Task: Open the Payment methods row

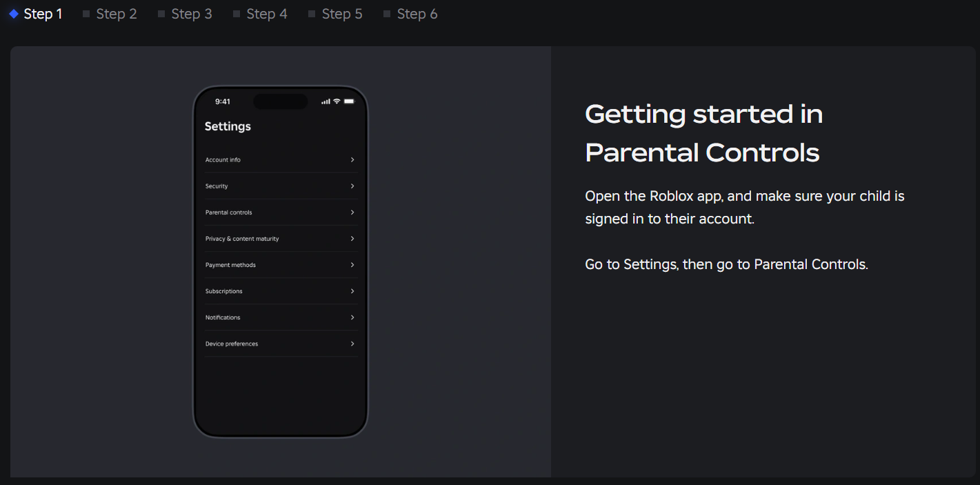Action: coord(230,265)
